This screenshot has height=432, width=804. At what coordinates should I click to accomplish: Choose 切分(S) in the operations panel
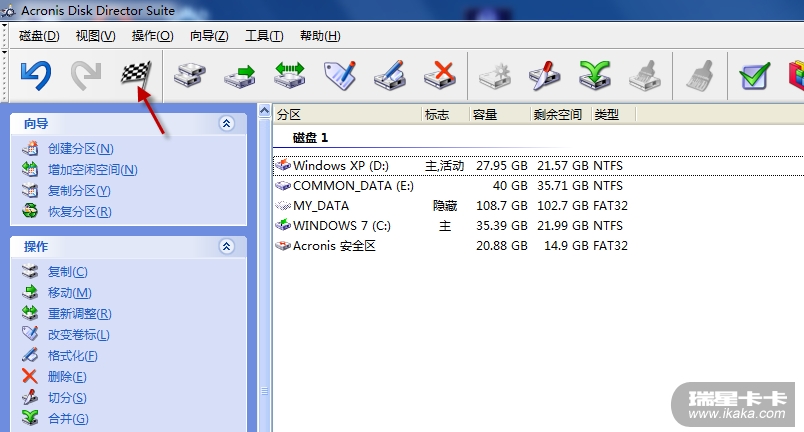pyautogui.click(x=67, y=398)
